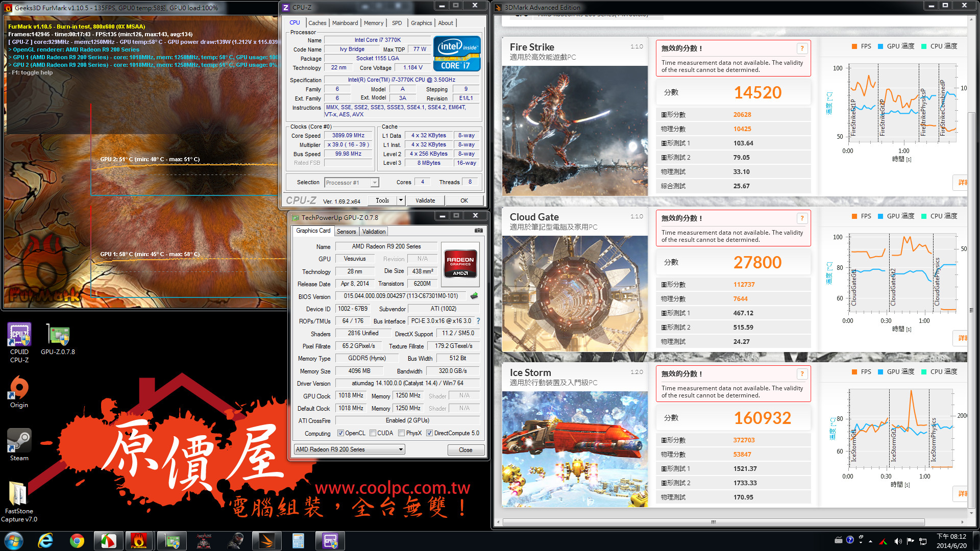980x551 pixels.
Task: Open the SPD tab in CPU-Z
Action: (x=397, y=23)
